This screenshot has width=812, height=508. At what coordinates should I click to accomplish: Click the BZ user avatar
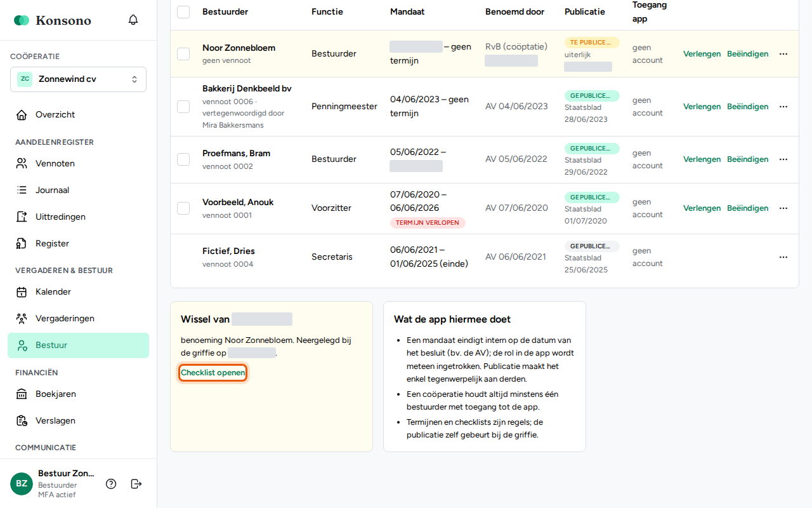(x=22, y=484)
